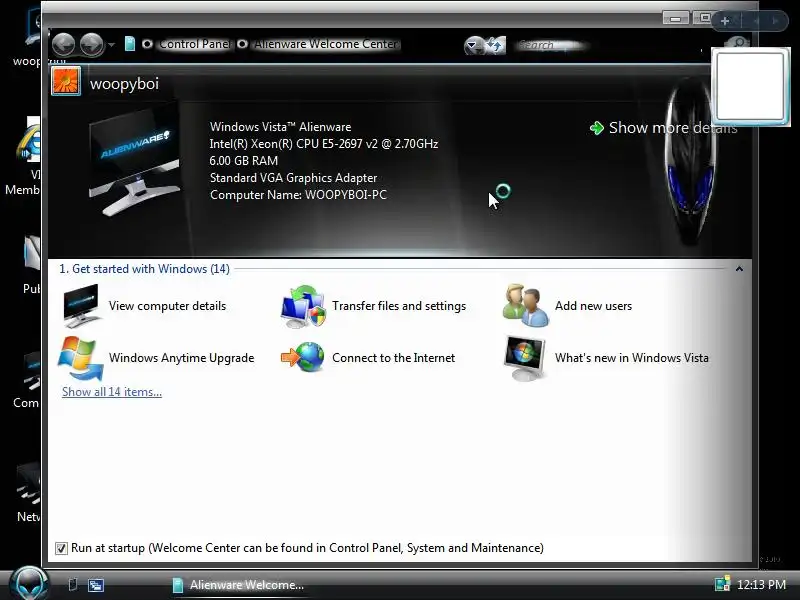Click the 6.00 GB RAM text
The height and width of the screenshot is (600, 800).
pos(244,161)
